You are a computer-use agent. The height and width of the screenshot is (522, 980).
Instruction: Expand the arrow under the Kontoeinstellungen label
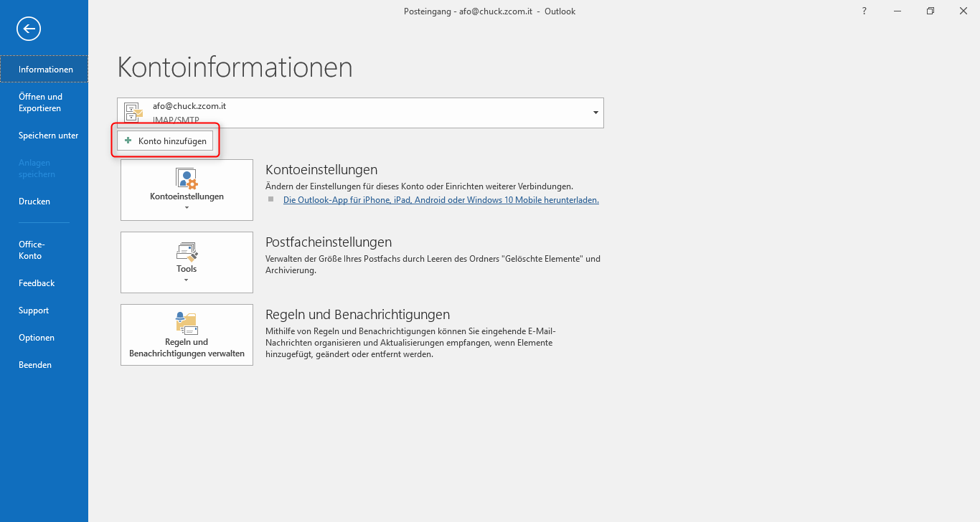(187, 208)
